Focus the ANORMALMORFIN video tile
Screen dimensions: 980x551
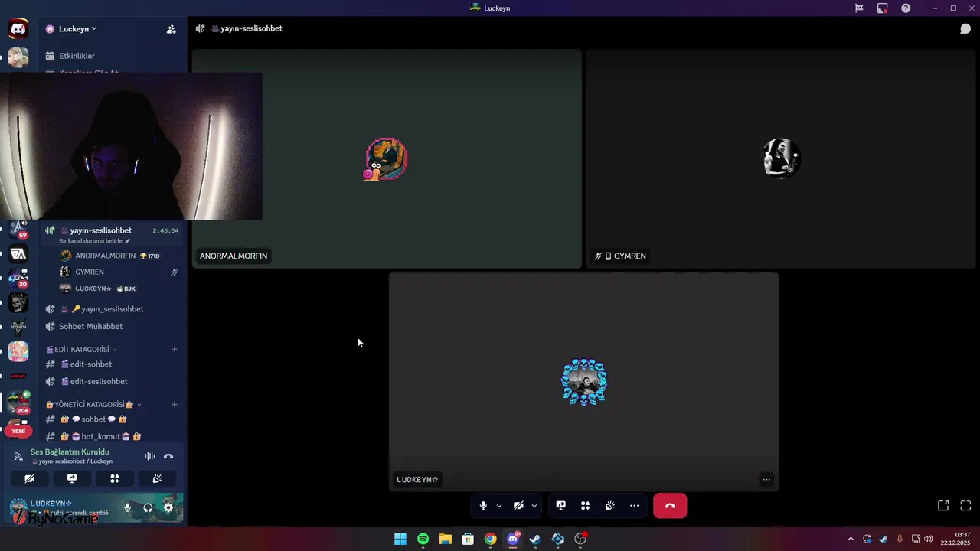(387, 159)
